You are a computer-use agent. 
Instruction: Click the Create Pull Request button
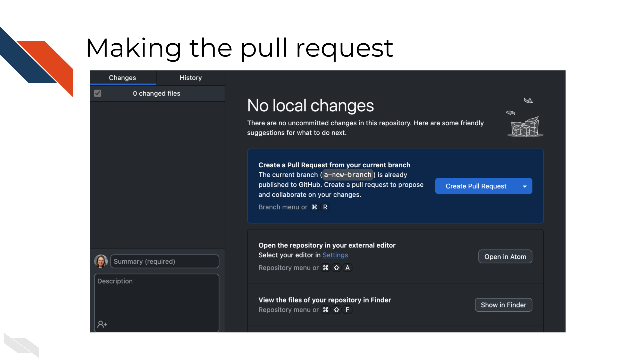[476, 186]
